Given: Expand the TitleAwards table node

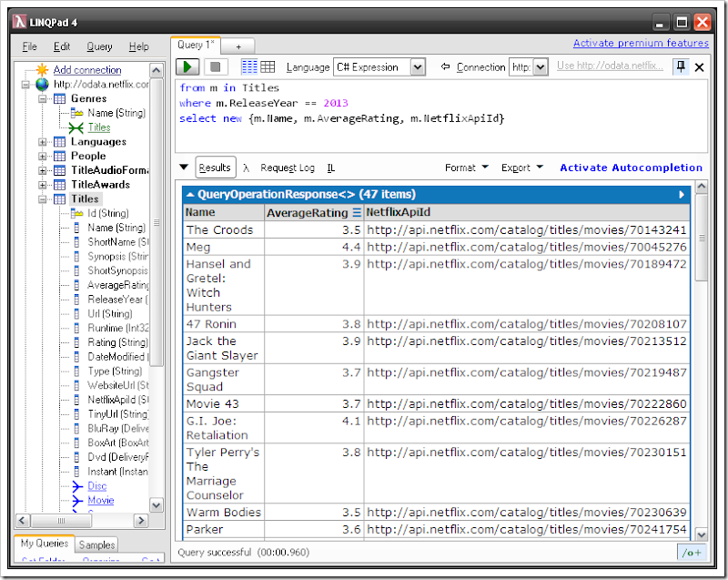Looking at the screenshot, I should point(43,185).
